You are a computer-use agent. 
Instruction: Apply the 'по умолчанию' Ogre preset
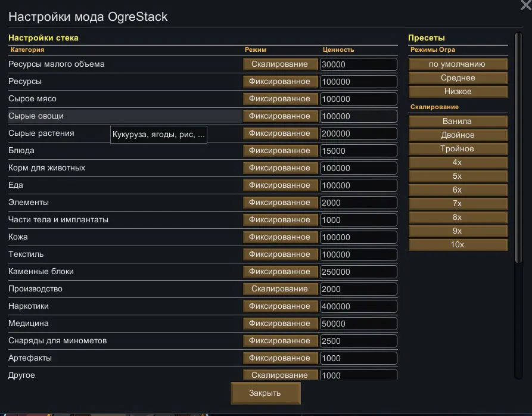pyautogui.click(x=458, y=64)
